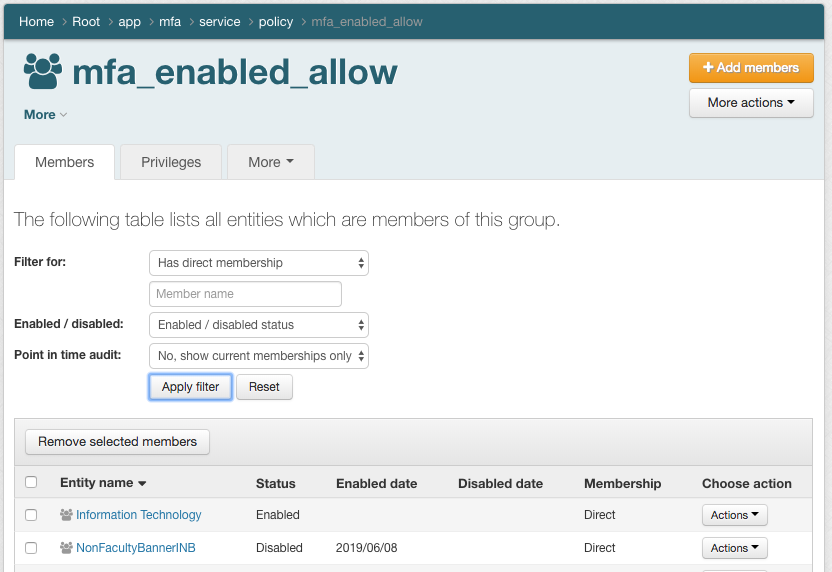This screenshot has width=832, height=572.
Task: Click the sort arrow beside Entity name
Action: click(x=142, y=484)
